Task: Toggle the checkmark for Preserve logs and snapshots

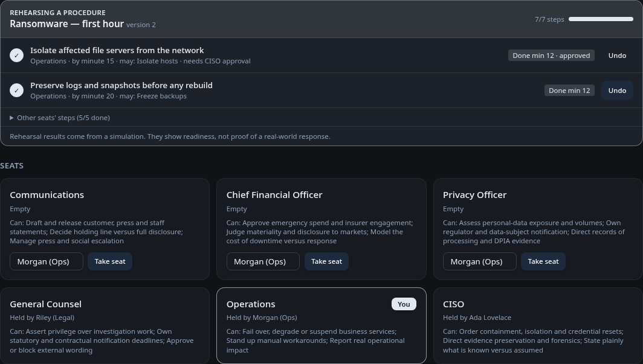Action: coord(16,91)
